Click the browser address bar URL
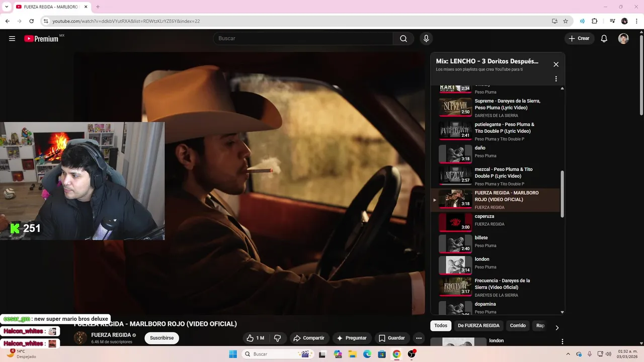The image size is (644, 362). (126, 21)
